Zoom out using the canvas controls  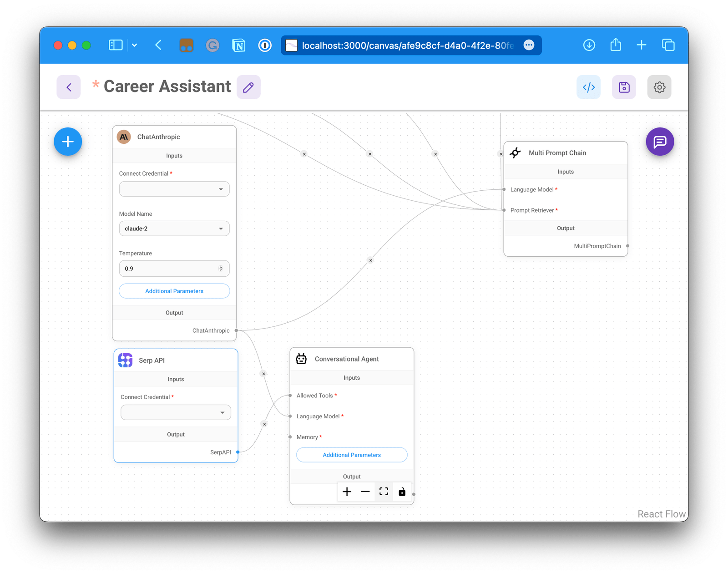coord(365,492)
